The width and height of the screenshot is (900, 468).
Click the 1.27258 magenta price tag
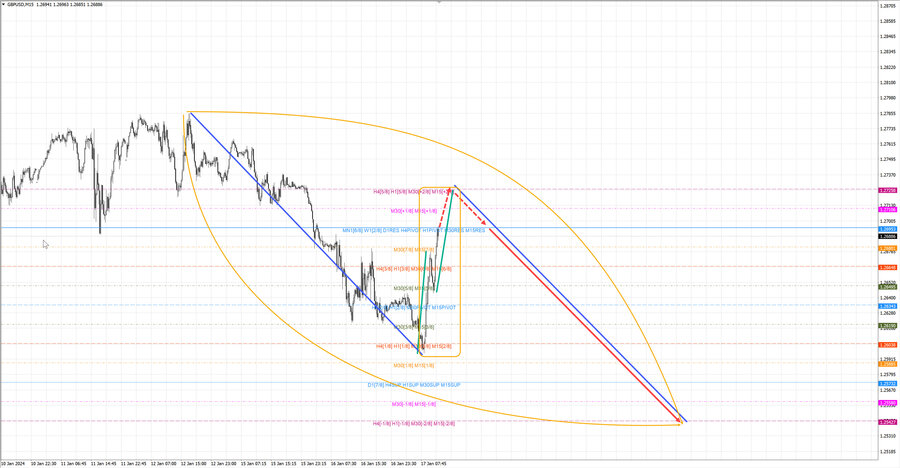(x=887, y=190)
